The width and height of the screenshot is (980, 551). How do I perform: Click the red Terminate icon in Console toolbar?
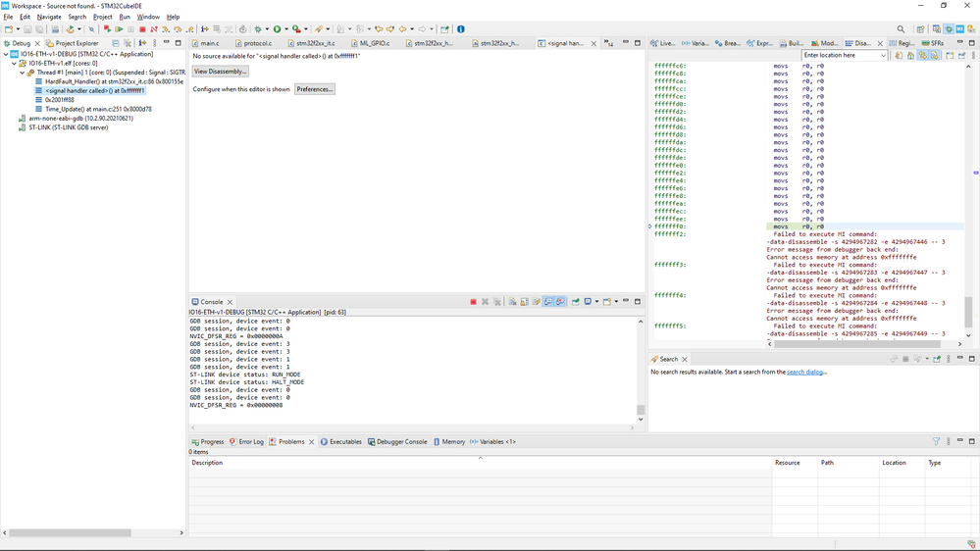[473, 302]
